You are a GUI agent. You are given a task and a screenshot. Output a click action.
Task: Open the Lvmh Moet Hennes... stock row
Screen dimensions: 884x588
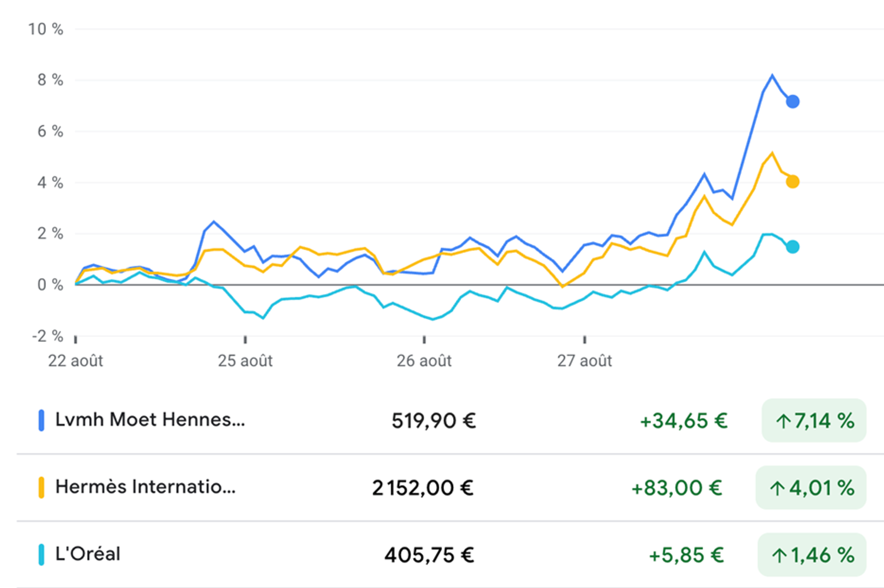tap(450, 421)
